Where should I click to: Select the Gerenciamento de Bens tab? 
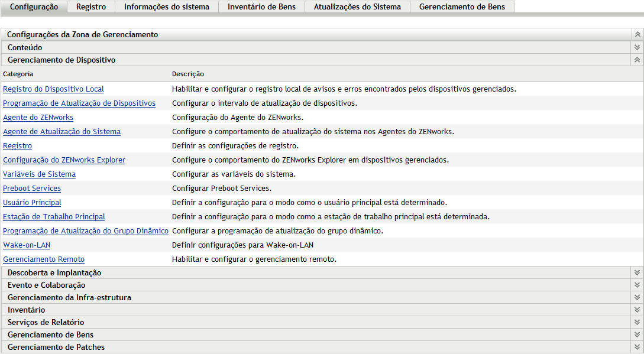pyautogui.click(x=461, y=7)
